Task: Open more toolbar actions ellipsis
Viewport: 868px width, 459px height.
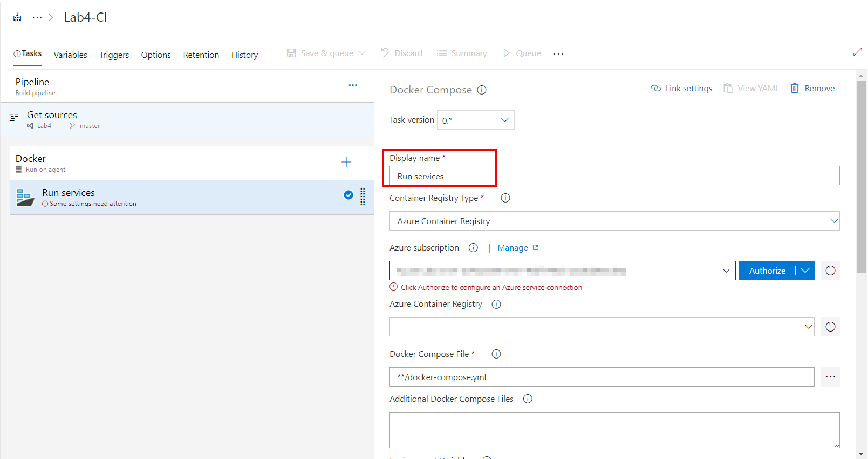Action: coord(558,53)
